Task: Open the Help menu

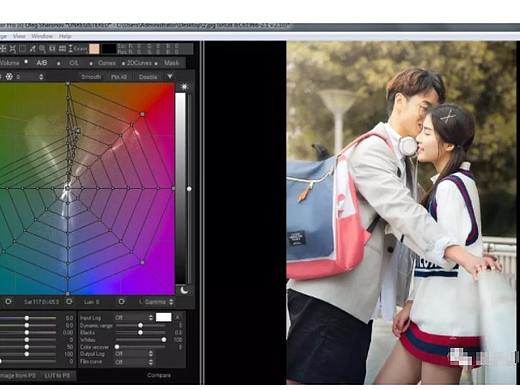Action: pyautogui.click(x=65, y=36)
